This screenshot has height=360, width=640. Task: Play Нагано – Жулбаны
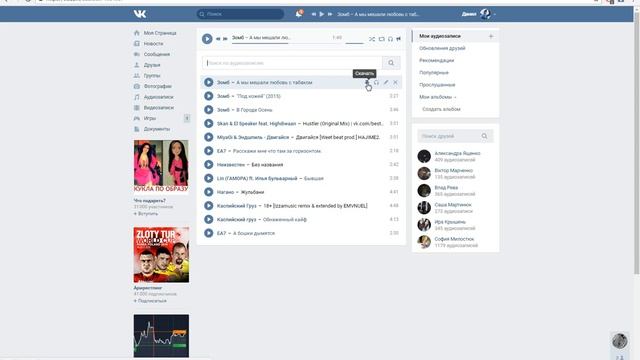tap(209, 192)
